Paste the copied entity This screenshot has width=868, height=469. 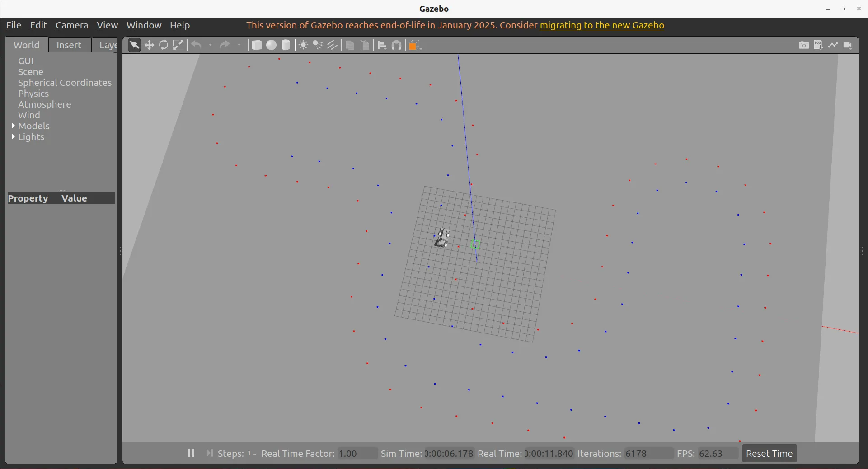365,45
